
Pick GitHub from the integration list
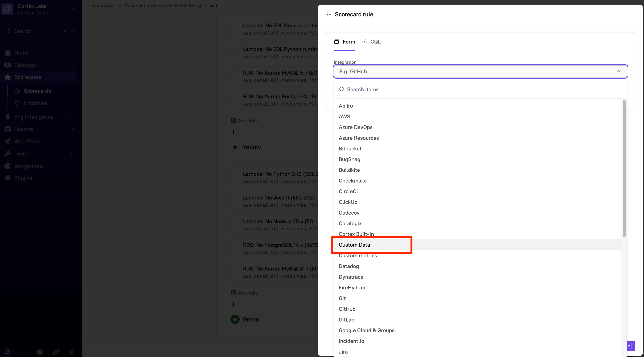coord(477,309)
